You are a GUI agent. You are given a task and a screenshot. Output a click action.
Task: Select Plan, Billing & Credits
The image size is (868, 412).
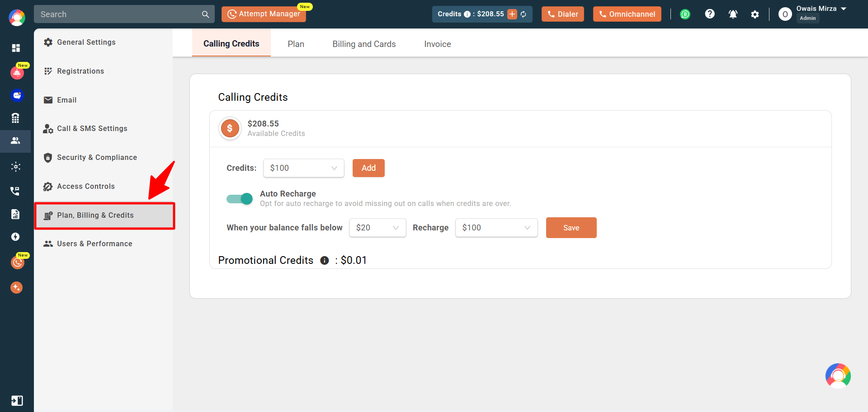[x=104, y=215]
